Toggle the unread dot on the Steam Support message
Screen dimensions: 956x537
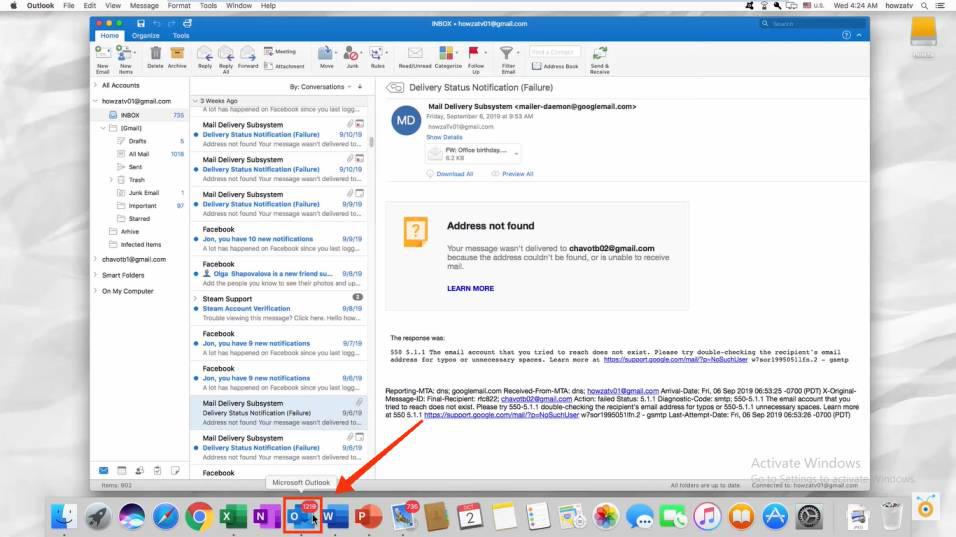[196, 308]
